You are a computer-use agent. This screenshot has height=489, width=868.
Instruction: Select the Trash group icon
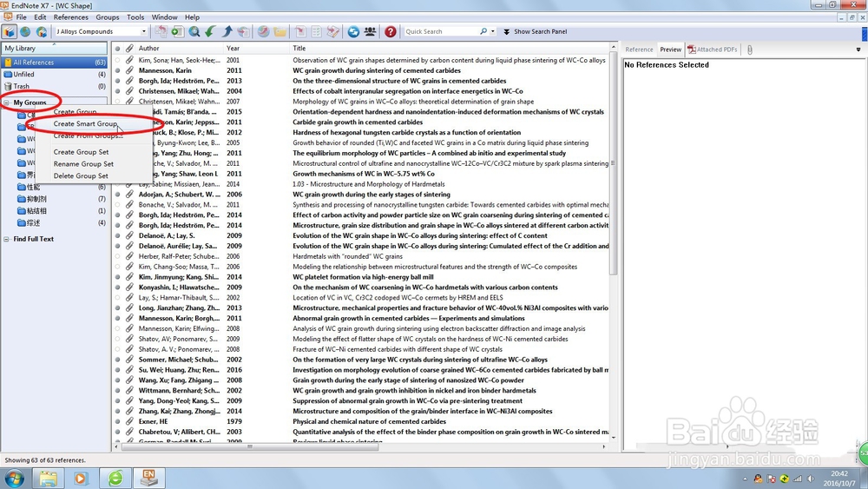8,86
